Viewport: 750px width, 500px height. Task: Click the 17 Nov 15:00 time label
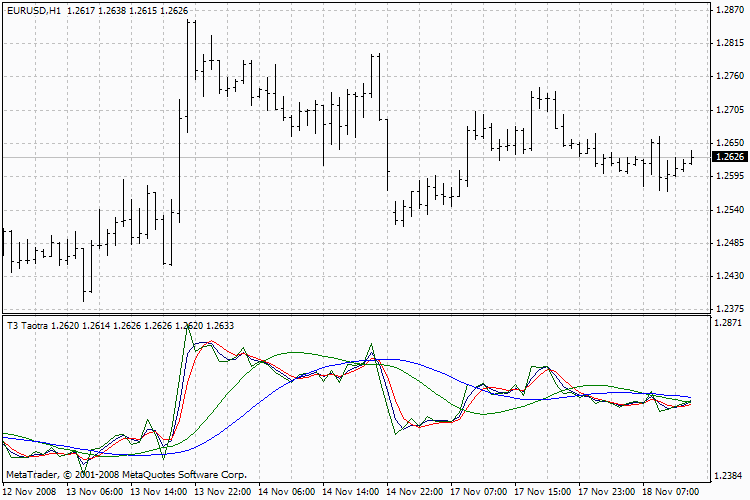[543, 492]
